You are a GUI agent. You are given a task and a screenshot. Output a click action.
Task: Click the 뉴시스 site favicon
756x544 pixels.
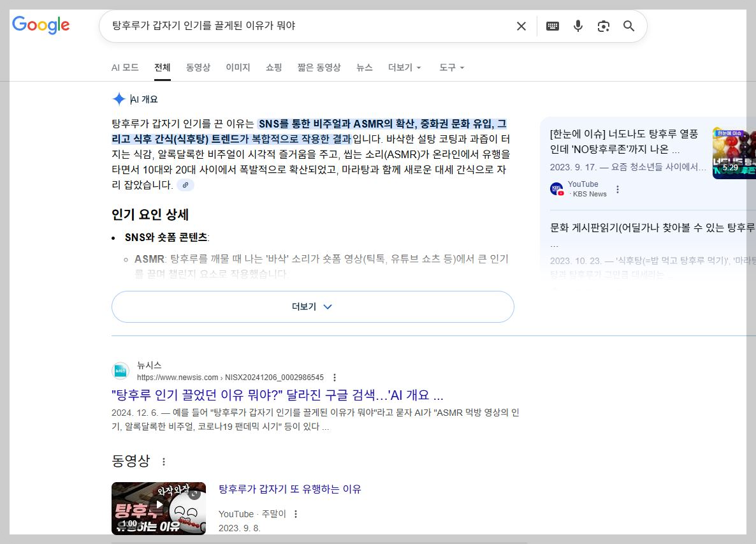point(120,371)
